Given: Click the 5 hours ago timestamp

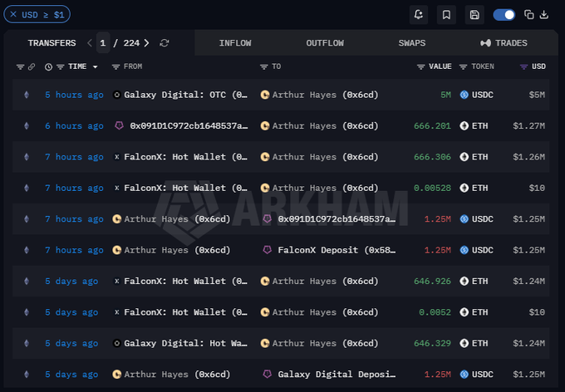Looking at the screenshot, I should coord(74,95).
